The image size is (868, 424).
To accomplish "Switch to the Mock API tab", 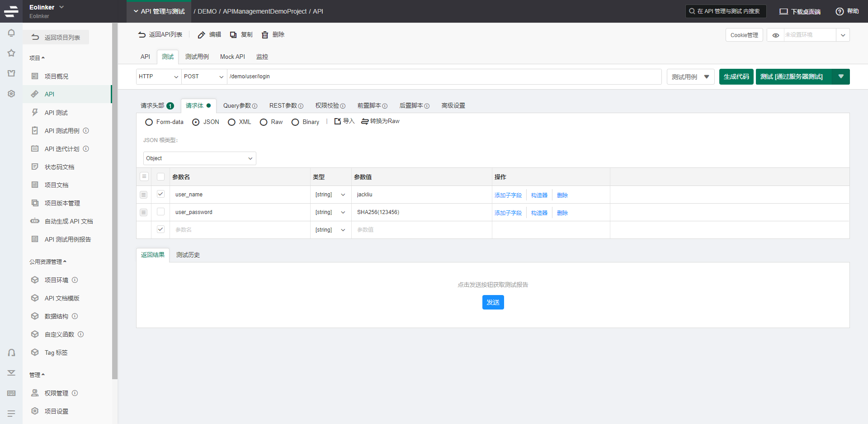I will coord(232,57).
